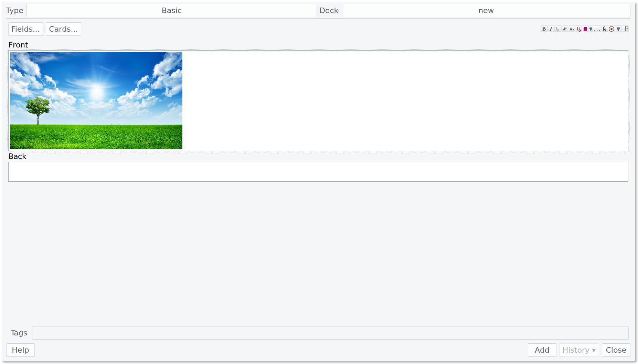Open the Cards template editor
Image resolution: width=638 pixels, height=364 pixels.
63,29
